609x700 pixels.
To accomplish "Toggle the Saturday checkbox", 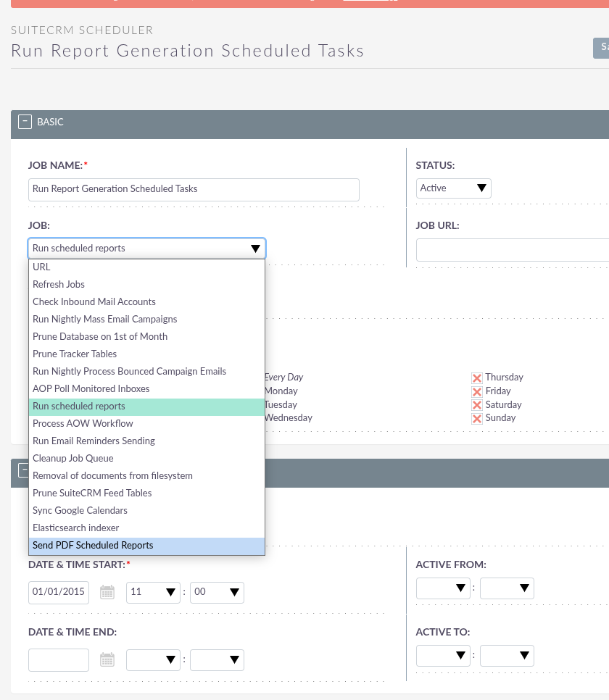I will coord(477,405).
